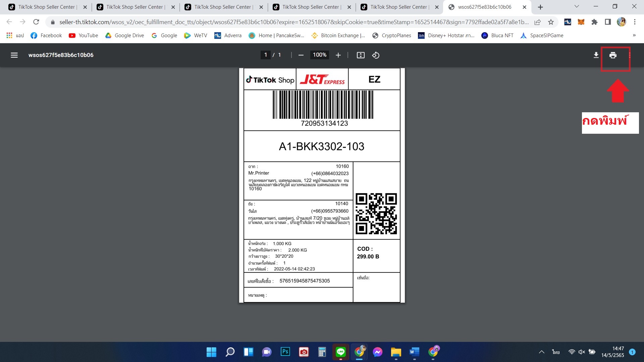Open the Chrome profile avatar
Image resolution: width=644 pixels, height=362 pixels.
pyautogui.click(x=621, y=22)
